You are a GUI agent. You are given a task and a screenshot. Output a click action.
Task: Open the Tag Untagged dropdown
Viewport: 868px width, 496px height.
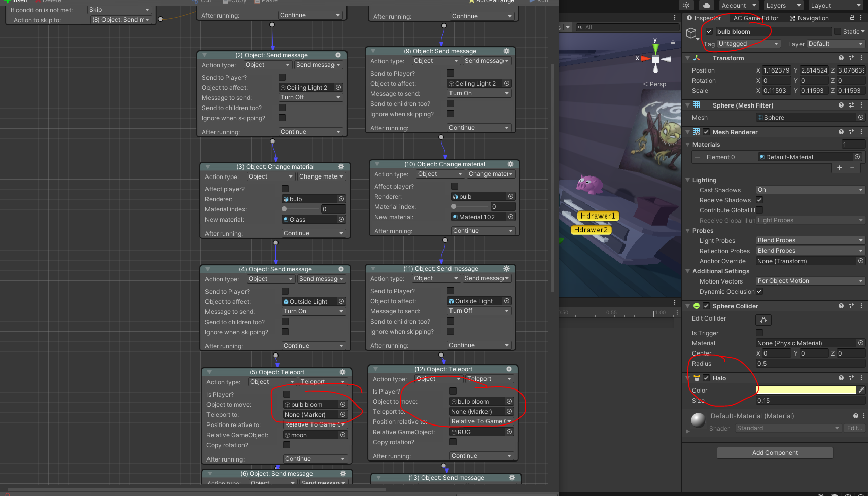coord(748,44)
